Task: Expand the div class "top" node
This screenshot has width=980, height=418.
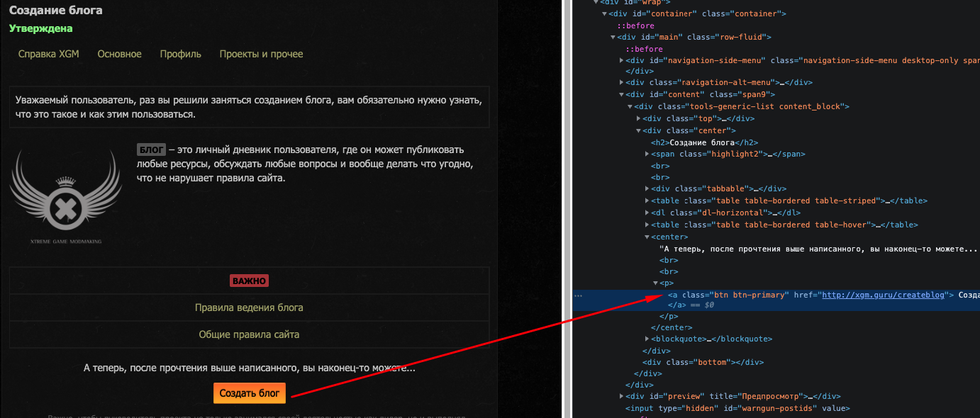Action: pos(638,118)
